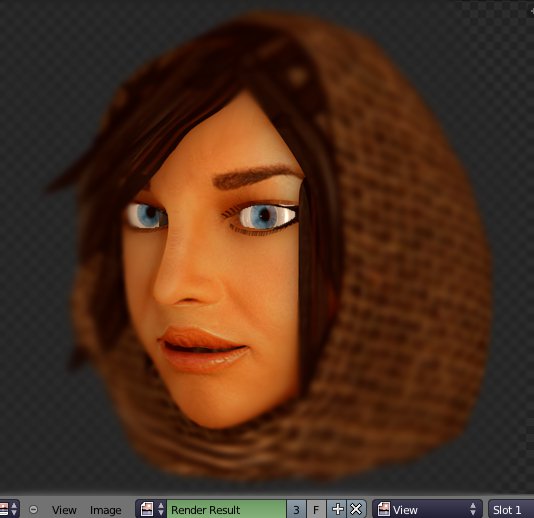Open the Image menu
The width and height of the screenshot is (534, 518).
point(106,510)
